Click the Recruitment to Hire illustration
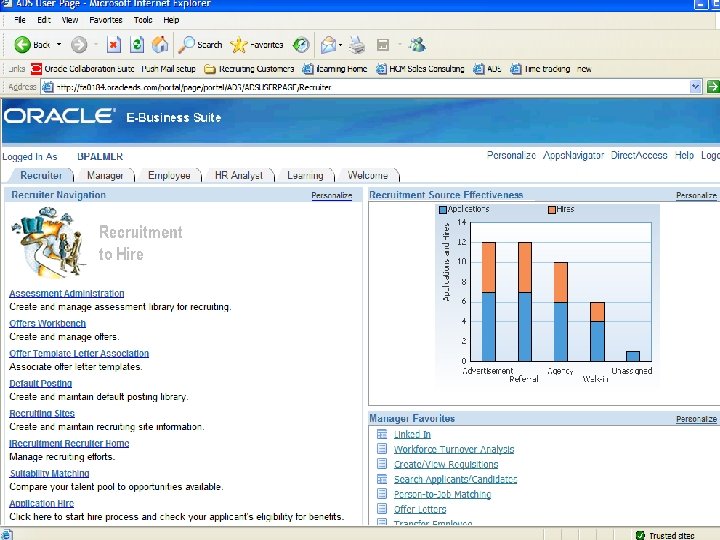The height and width of the screenshot is (540, 720). click(50, 242)
